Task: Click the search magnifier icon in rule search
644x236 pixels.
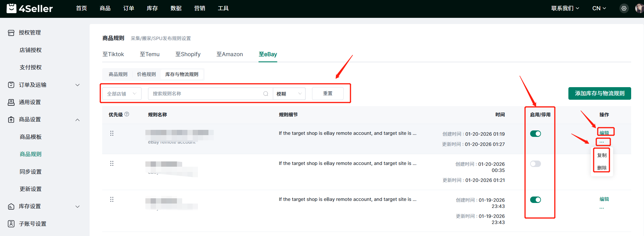Action: 266,94
